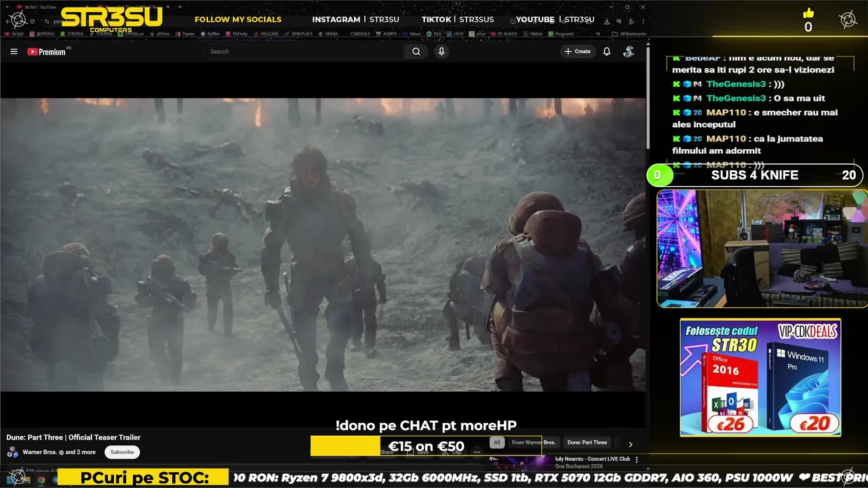Viewport: 868px width, 488px height.
Task: Click the thumbs-up like counter icon
Action: (x=808, y=14)
